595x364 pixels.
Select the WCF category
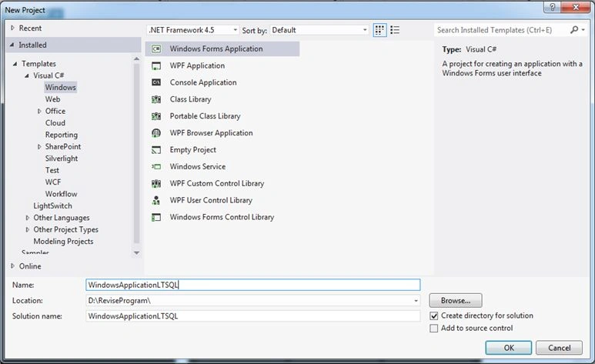coord(53,182)
